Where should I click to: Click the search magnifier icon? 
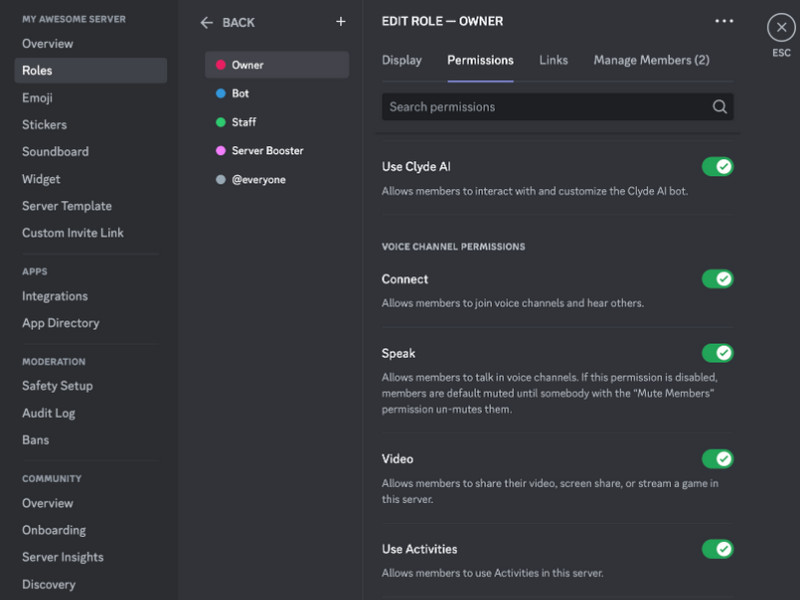[x=719, y=107]
